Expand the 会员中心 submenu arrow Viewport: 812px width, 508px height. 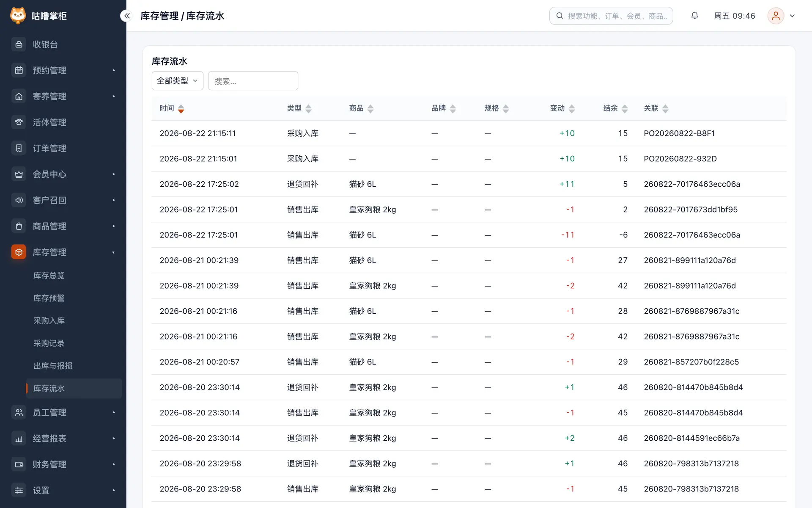[114, 174]
